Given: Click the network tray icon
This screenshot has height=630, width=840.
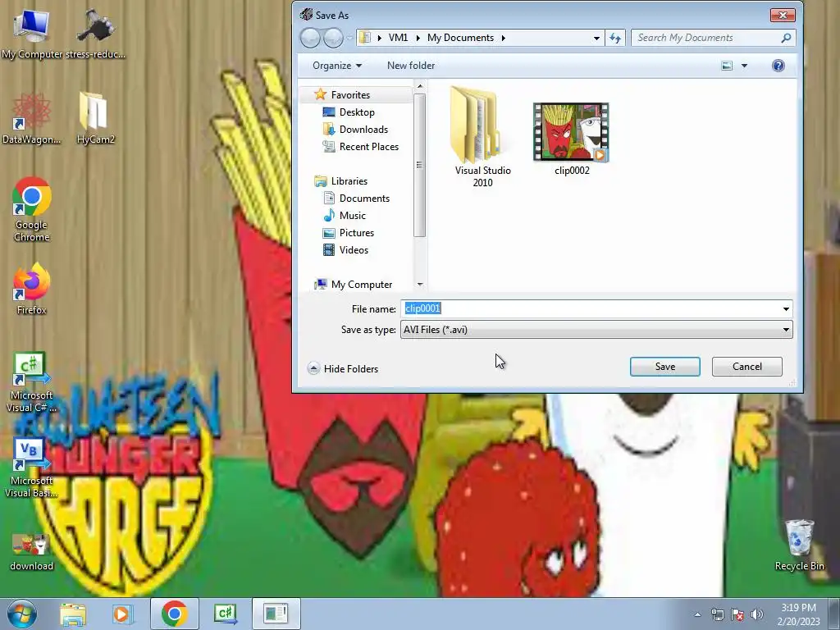Looking at the screenshot, I should [717, 614].
